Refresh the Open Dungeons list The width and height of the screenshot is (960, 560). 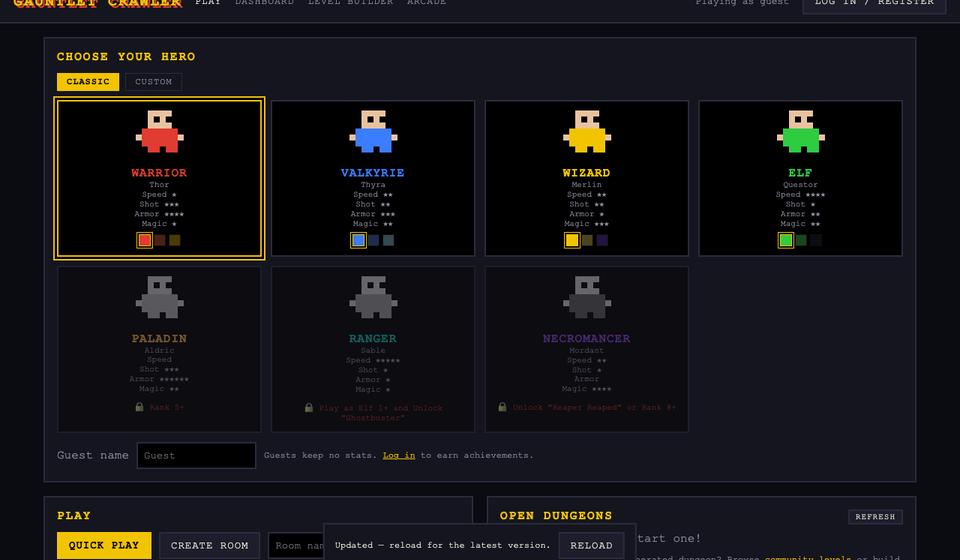tap(875, 517)
